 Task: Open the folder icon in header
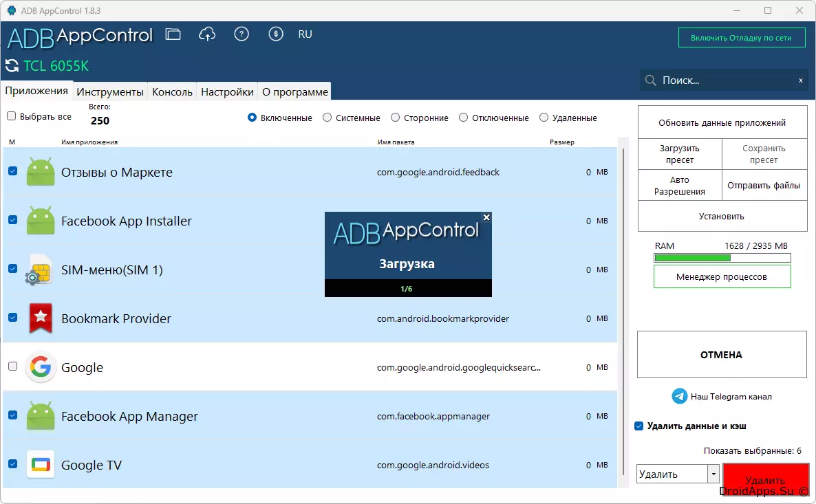[x=173, y=34]
